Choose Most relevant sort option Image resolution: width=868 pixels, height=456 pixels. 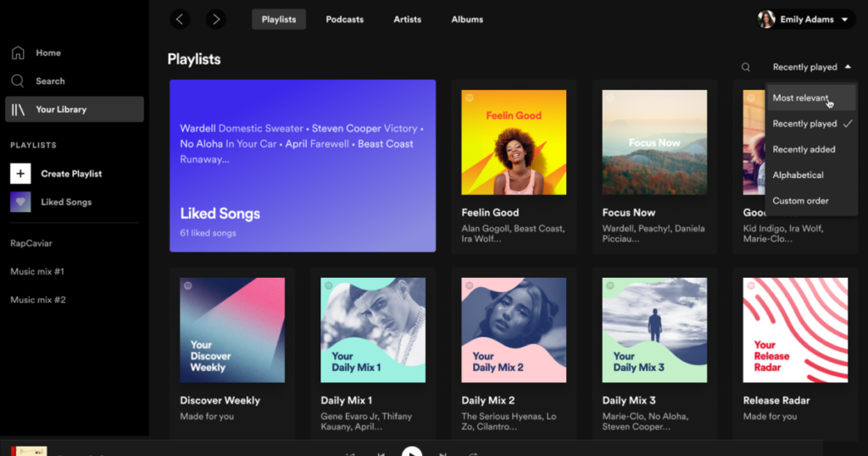811,98
